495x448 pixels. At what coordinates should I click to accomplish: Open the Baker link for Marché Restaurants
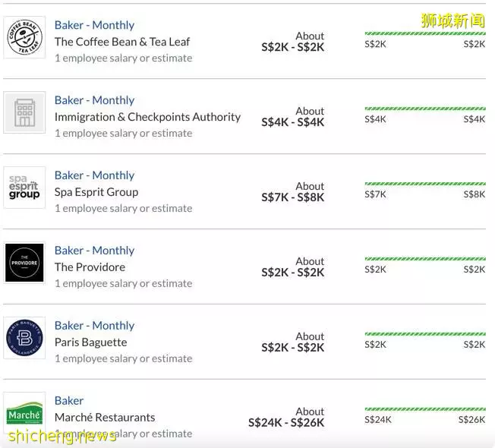[69, 401]
